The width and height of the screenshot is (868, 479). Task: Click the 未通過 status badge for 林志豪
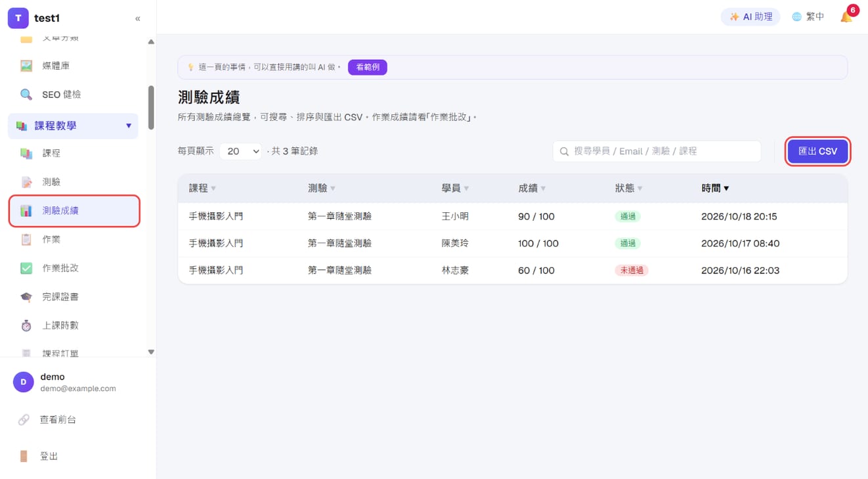(x=631, y=270)
